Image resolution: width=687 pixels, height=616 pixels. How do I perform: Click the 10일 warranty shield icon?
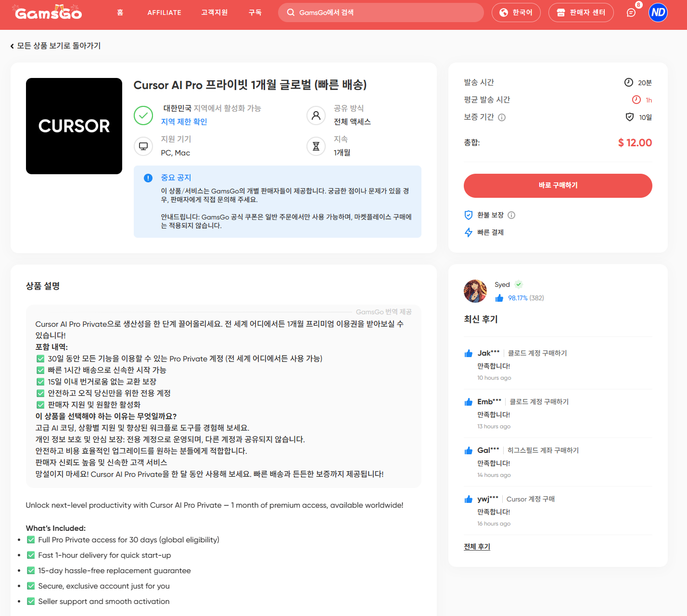tap(629, 117)
